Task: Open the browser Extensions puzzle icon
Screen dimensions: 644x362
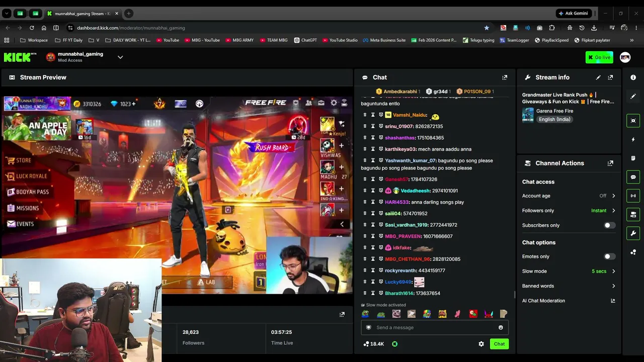Action: coord(552,28)
